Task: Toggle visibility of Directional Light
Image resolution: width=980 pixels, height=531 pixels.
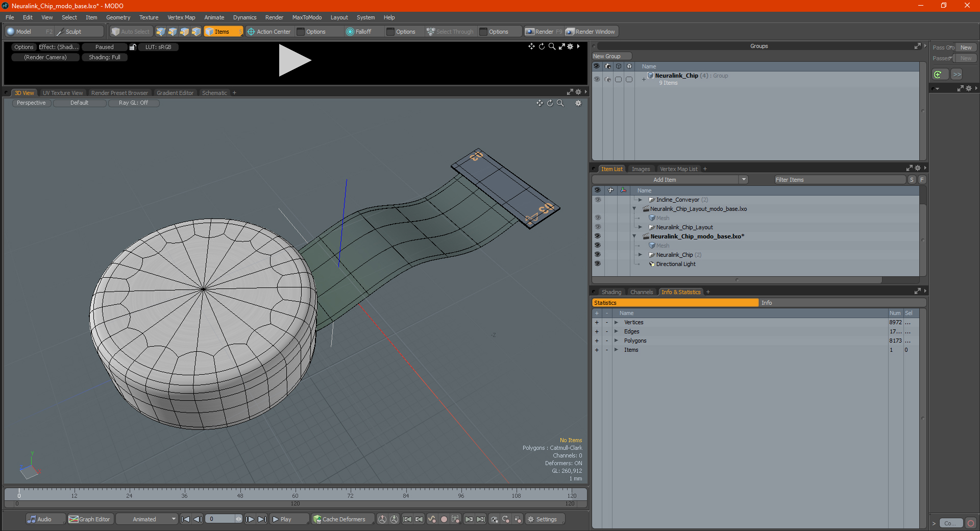Action: (x=598, y=264)
